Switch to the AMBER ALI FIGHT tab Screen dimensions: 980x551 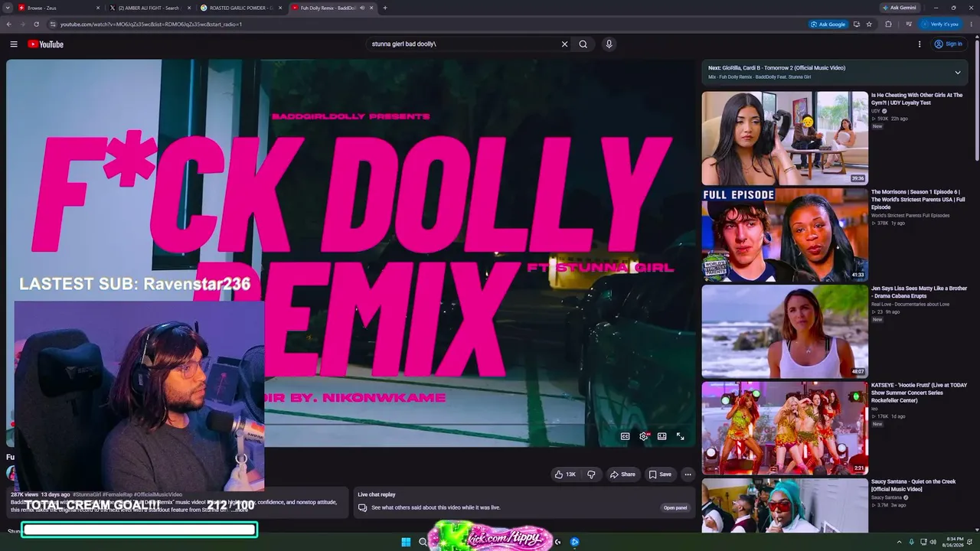tap(149, 8)
